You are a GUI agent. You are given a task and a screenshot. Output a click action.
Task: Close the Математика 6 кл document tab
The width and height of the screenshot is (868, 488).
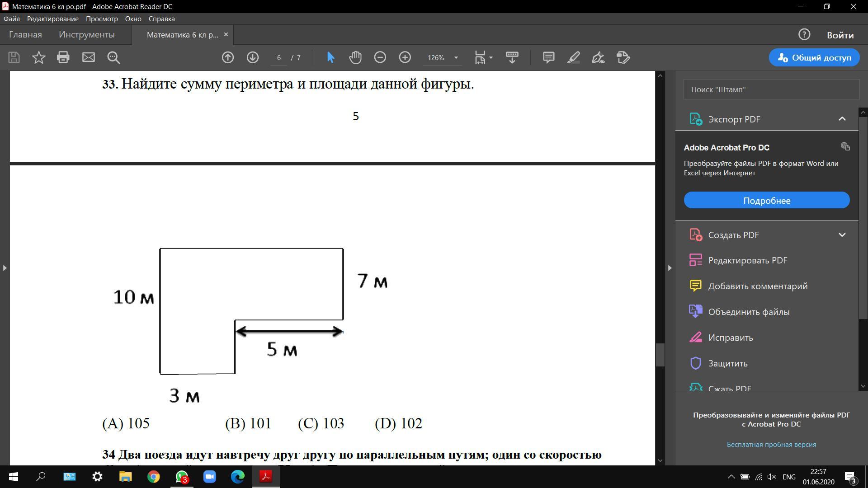[226, 35]
